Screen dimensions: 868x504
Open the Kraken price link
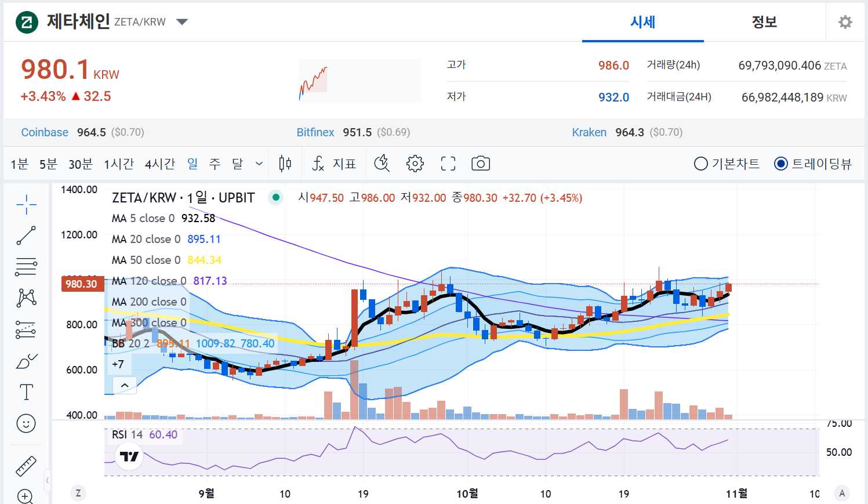[589, 132]
